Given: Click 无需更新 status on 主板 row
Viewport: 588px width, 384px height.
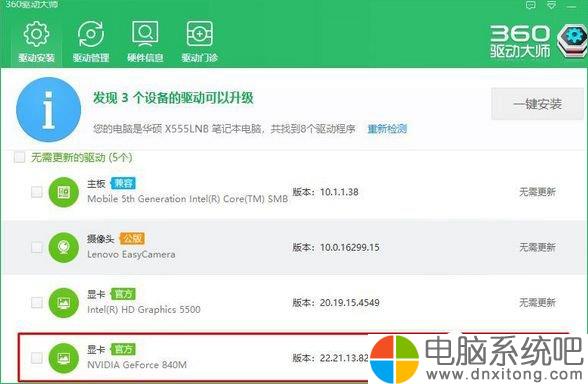Looking at the screenshot, I should [537, 192].
